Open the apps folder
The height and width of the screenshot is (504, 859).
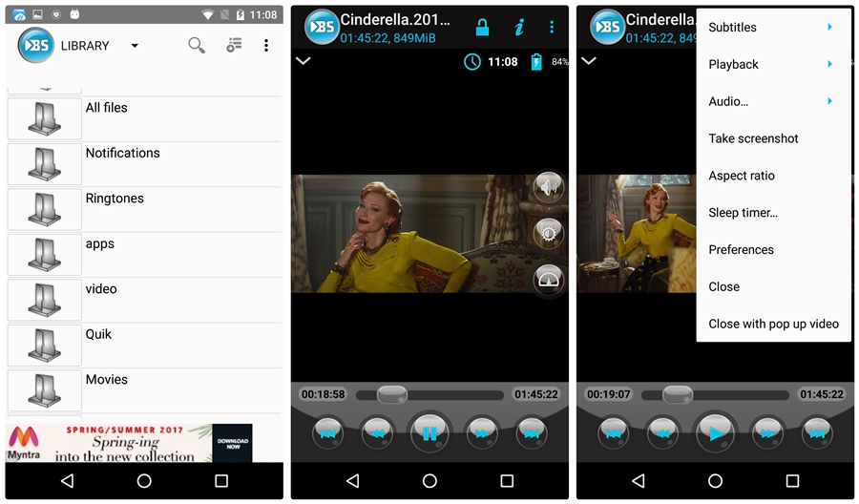pos(144,255)
